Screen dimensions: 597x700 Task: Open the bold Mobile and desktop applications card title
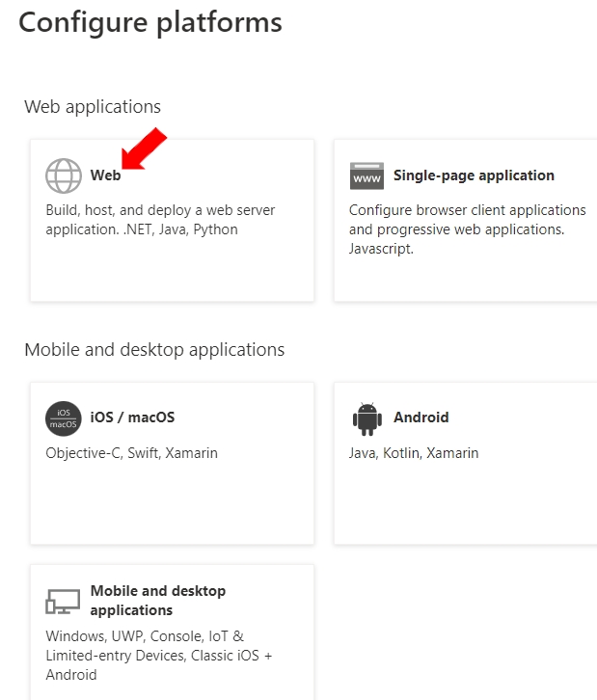coord(157,600)
